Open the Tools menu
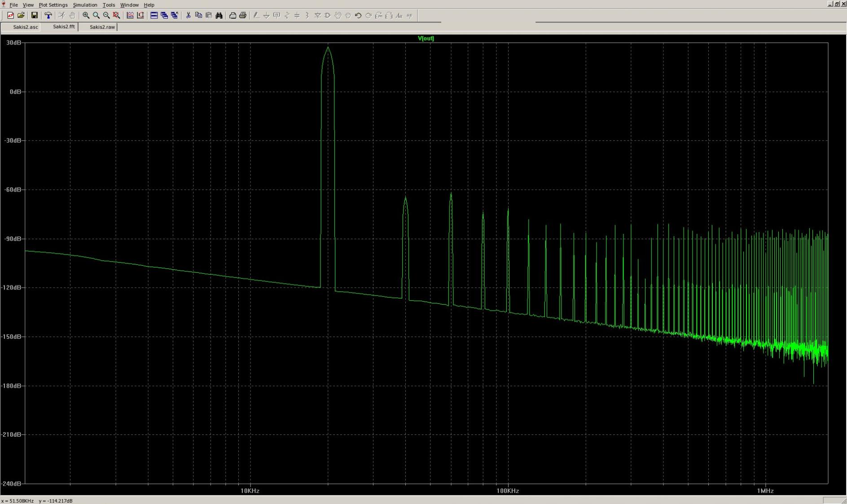 tap(109, 5)
